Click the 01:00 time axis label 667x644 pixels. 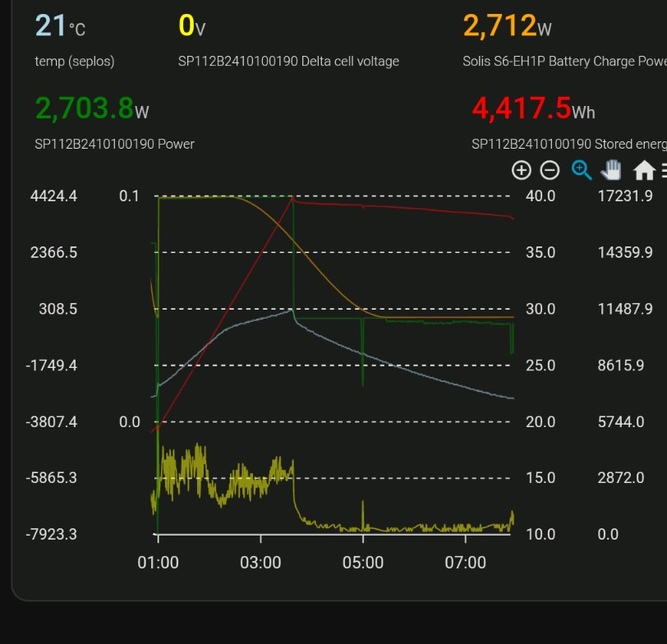click(x=158, y=563)
